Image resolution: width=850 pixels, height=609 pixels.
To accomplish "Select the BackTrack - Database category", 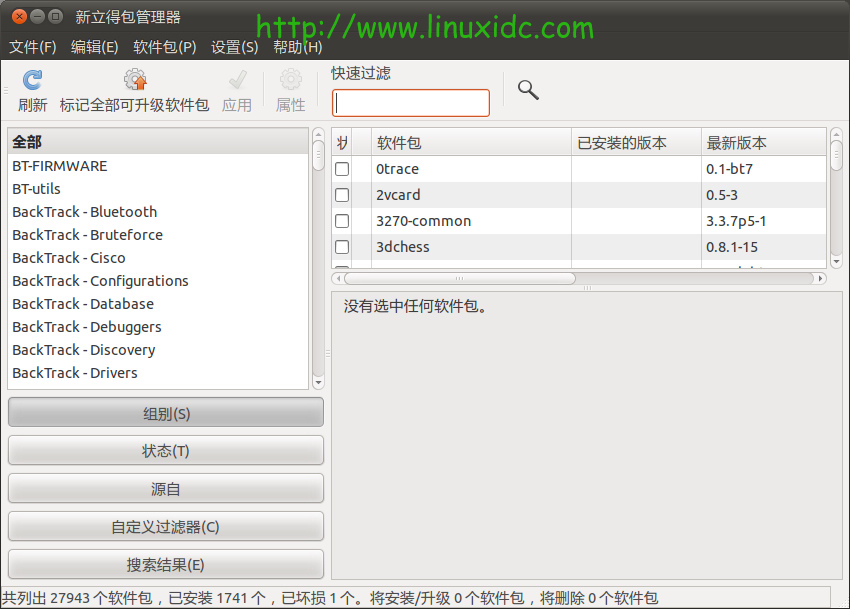I will tap(82, 303).
